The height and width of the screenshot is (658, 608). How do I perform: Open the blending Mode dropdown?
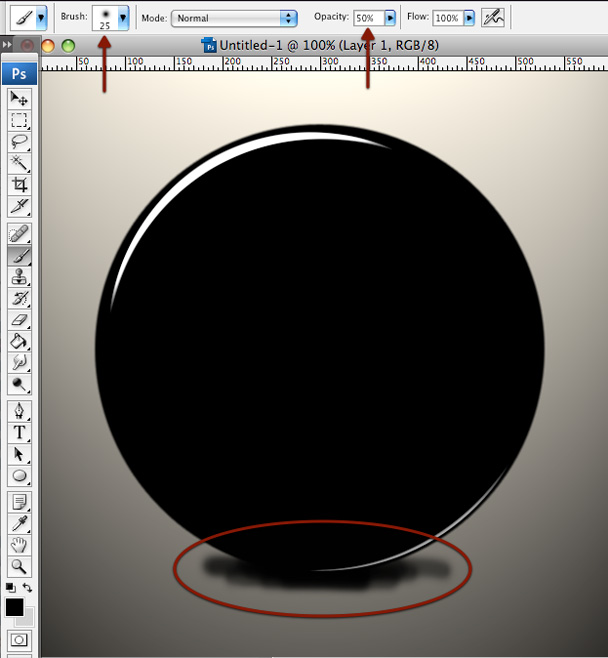pos(234,18)
